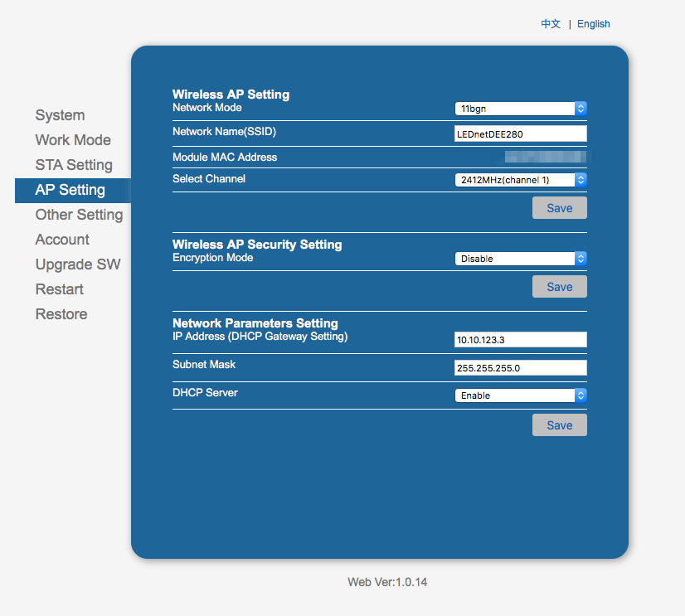Open Select Channel dropdown 2412MHz(channel 1)
The image size is (685, 616).
coord(521,180)
